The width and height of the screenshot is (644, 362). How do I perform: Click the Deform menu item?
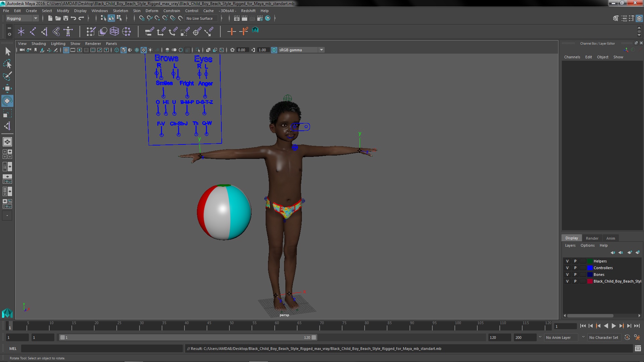pyautogui.click(x=151, y=10)
